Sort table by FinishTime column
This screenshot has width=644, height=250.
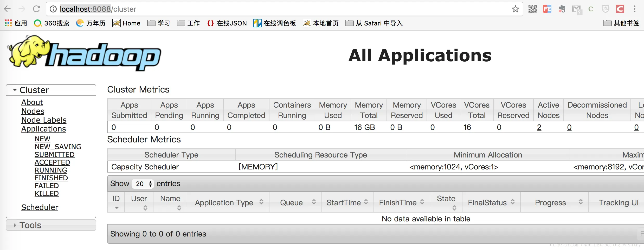click(x=402, y=202)
